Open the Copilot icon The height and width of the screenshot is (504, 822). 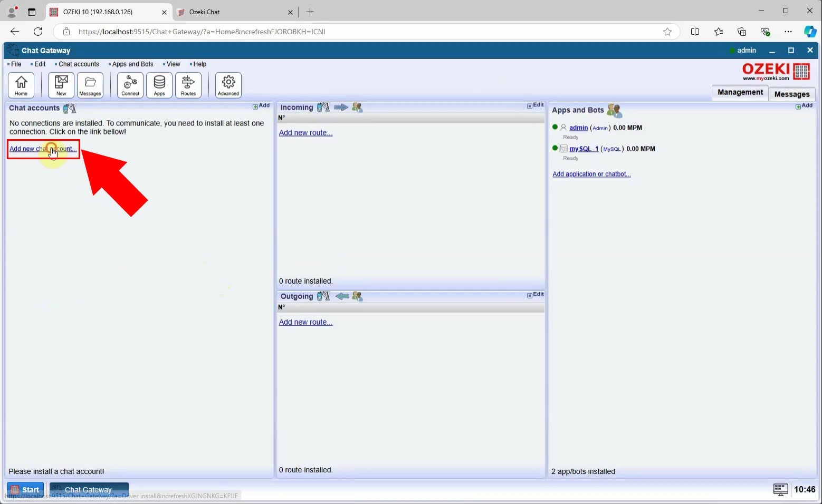(x=810, y=32)
